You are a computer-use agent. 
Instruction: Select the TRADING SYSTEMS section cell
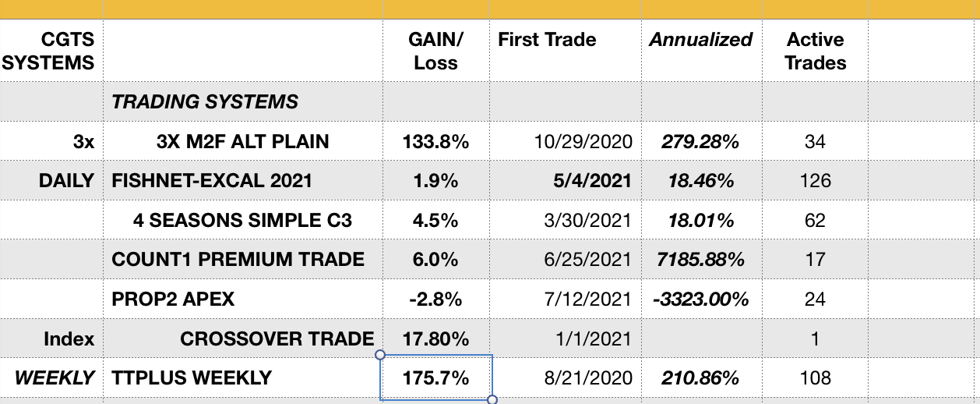(x=205, y=101)
